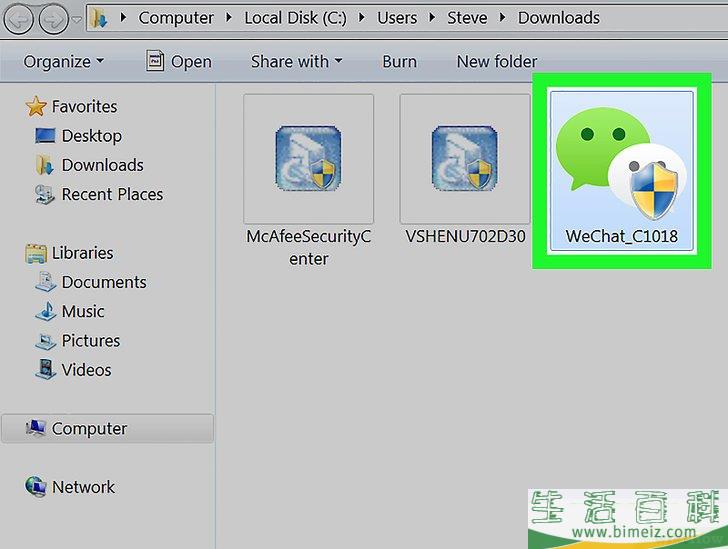Open the address bar history dropdown arrow

click(x=77, y=18)
